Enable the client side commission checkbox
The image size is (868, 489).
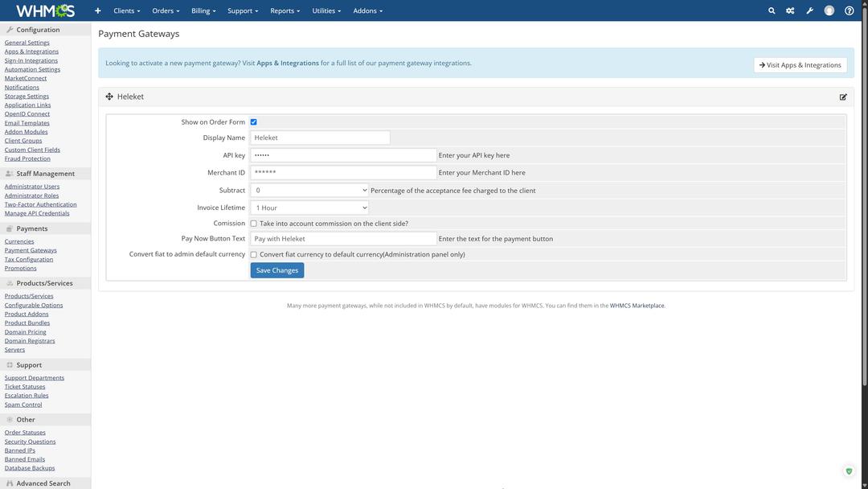[x=254, y=224]
